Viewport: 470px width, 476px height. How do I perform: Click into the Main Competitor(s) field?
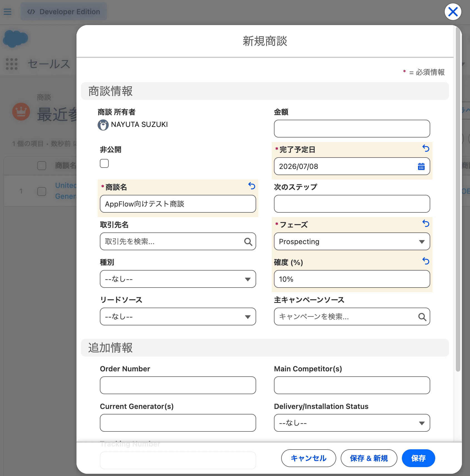tap(352, 385)
